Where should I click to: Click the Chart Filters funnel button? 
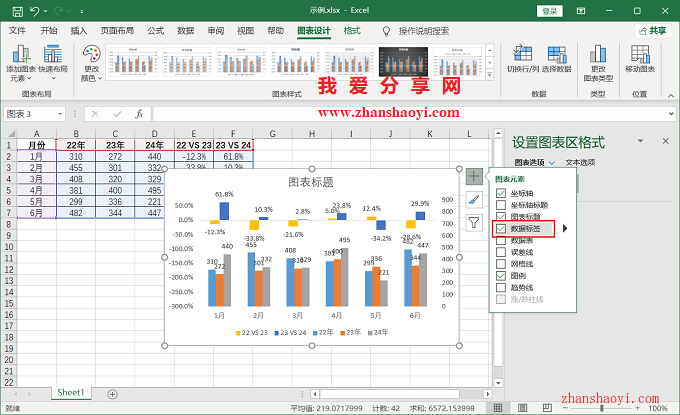click(474, 223)
